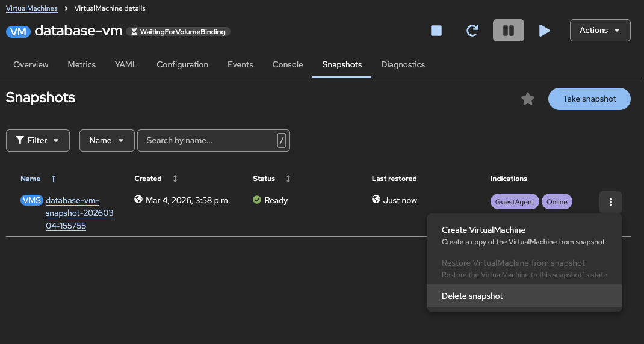644x344 pixels.
Task: Mark page as favorite with star icon
Action: click(528, 99)
